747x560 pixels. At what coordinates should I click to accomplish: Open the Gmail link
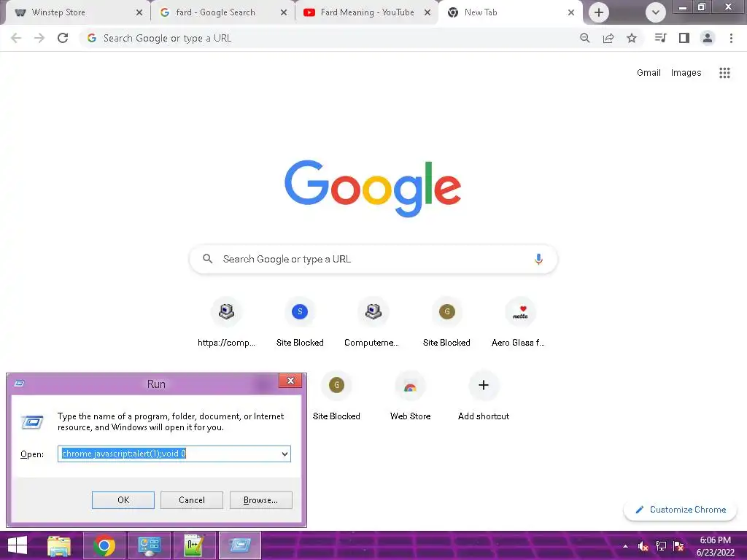[649, 72]
